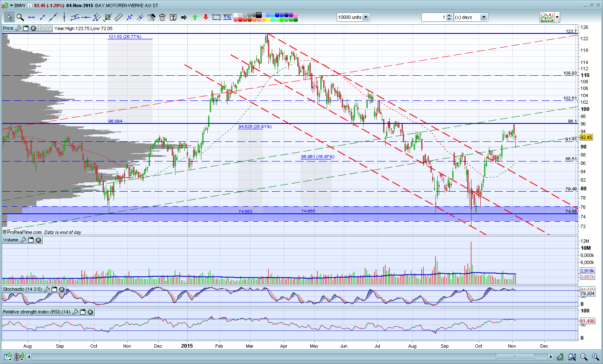Open Price panel wrench settings
The width and height of the screenshot is (603, 364).
point(18,28)
